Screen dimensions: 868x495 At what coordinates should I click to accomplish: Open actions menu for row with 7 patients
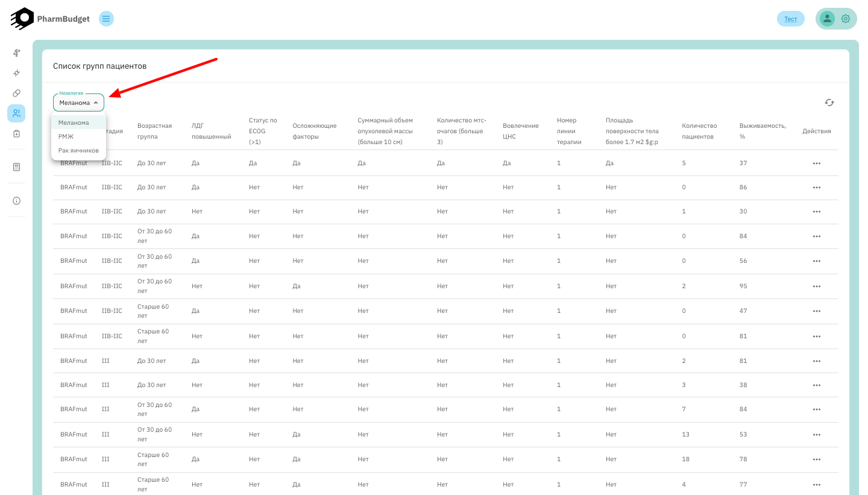click(x=817, y=409)
